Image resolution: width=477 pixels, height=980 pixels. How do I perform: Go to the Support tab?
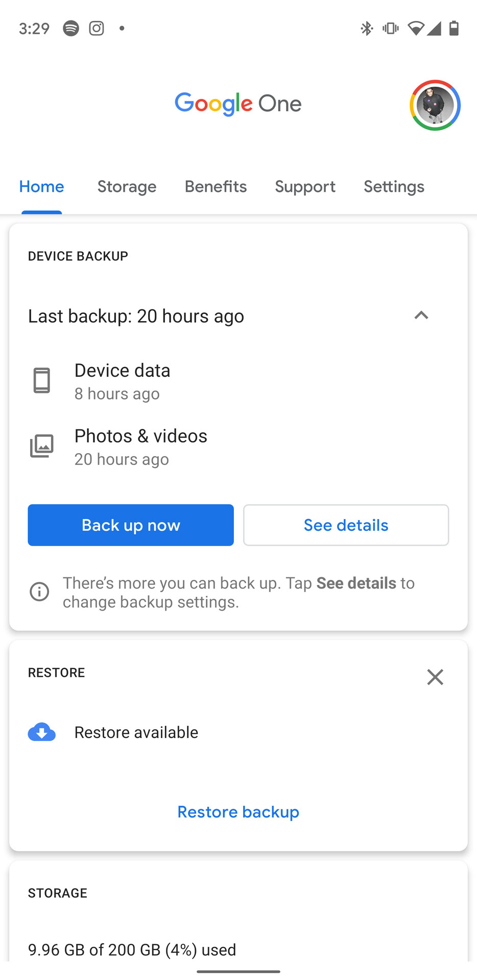305,187
